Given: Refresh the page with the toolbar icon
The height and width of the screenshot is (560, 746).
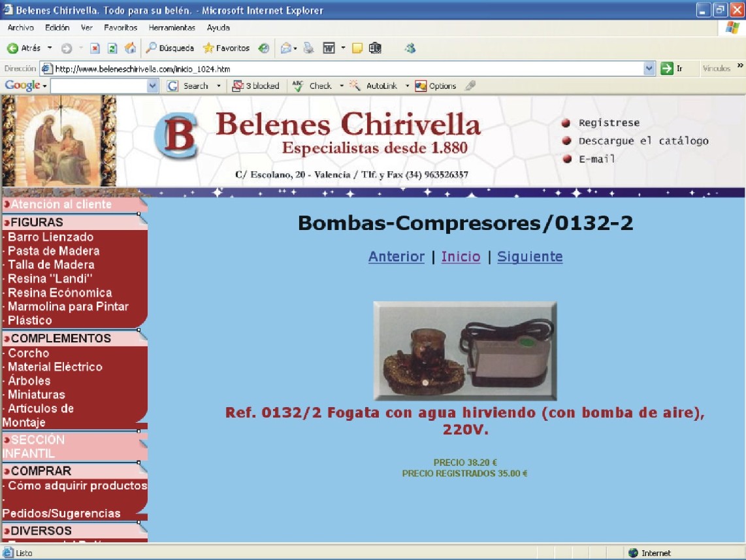Looking at the screenshot, I should 112,48.
